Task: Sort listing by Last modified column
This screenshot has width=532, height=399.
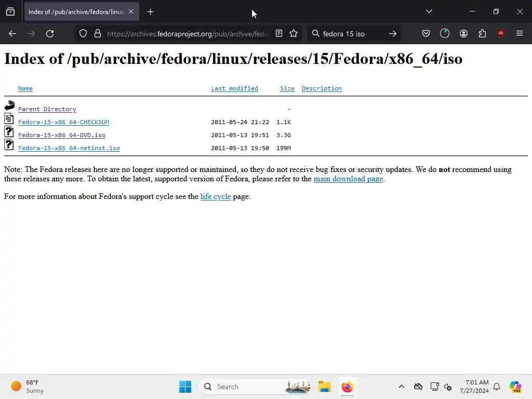Action: click(x=234, y=88)
